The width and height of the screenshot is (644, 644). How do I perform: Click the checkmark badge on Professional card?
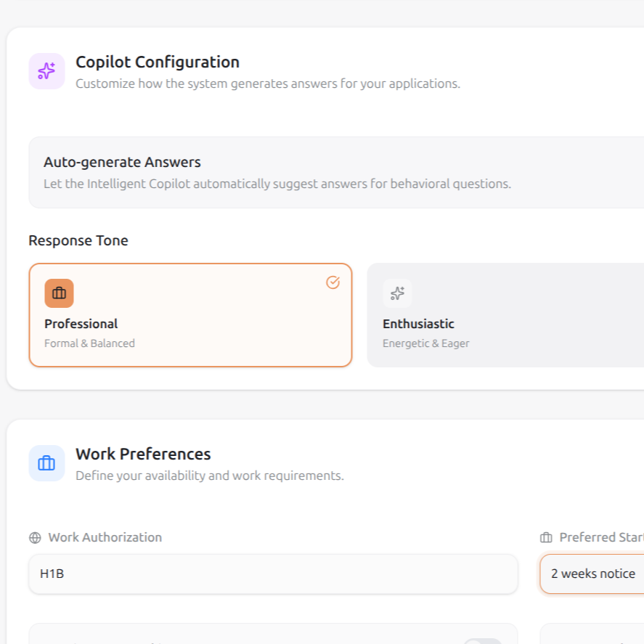[333, 282]
